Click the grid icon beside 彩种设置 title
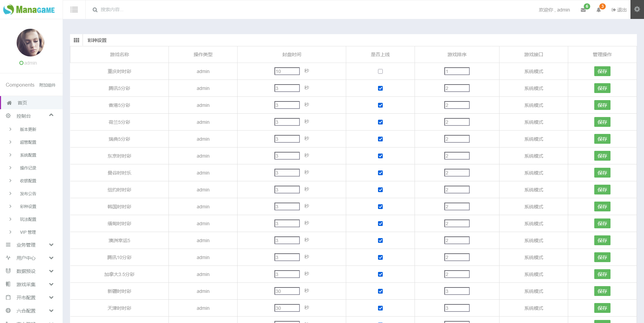The height and width of the screenshot is (323, 644). tap(76, 40)
